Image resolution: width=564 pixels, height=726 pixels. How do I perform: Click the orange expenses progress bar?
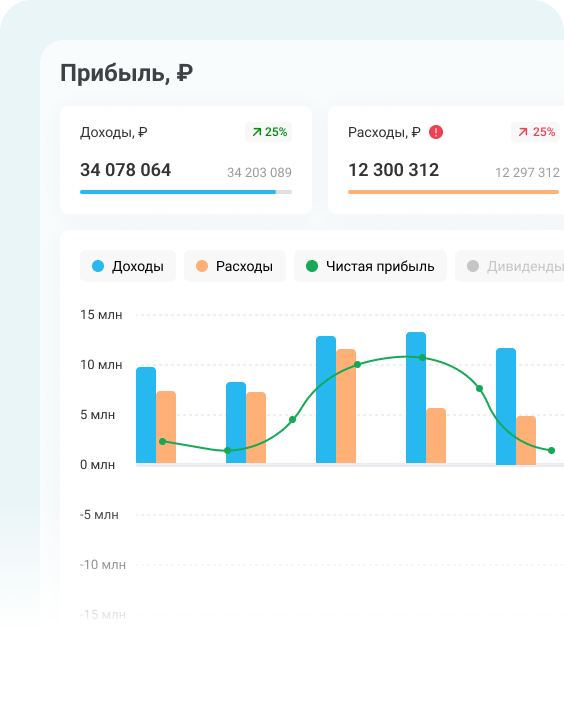coord(453,192)
